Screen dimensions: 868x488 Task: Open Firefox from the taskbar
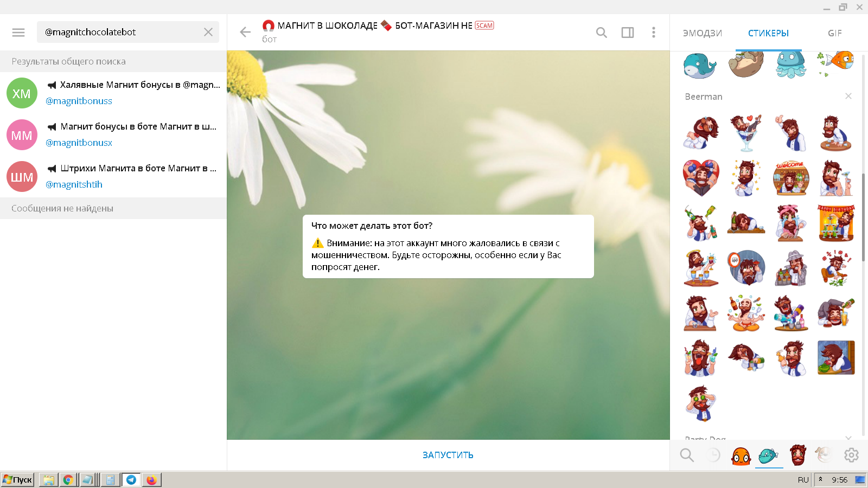pyautogui.click(x=151, y=479)
